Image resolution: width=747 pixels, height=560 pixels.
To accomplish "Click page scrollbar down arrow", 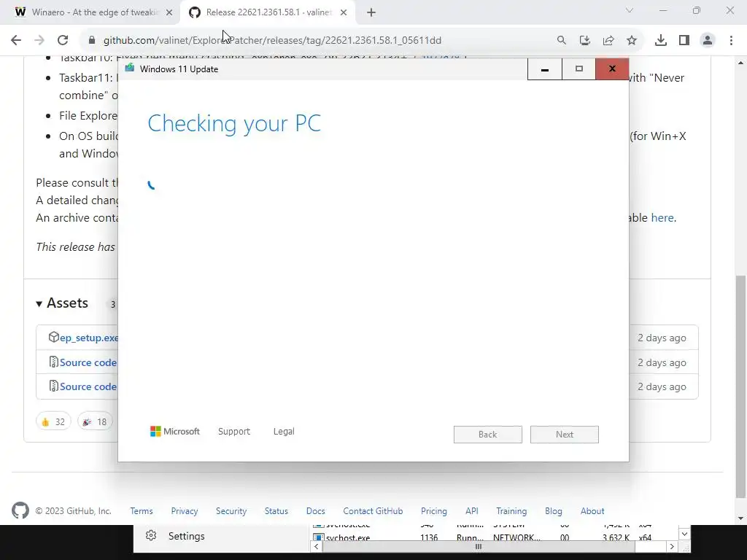I will [741, 518].
